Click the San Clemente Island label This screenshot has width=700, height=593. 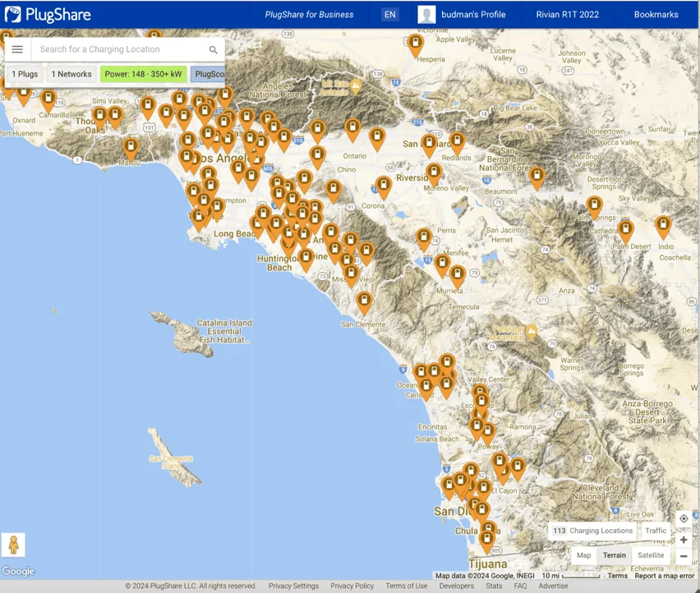click(x=171, y=462)
